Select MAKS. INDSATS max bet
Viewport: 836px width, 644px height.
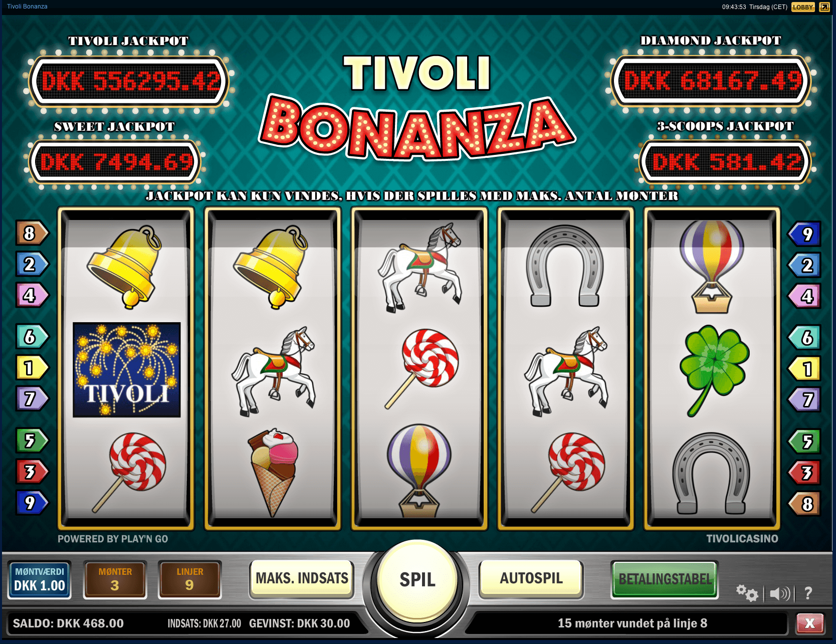tap(302, 578)
